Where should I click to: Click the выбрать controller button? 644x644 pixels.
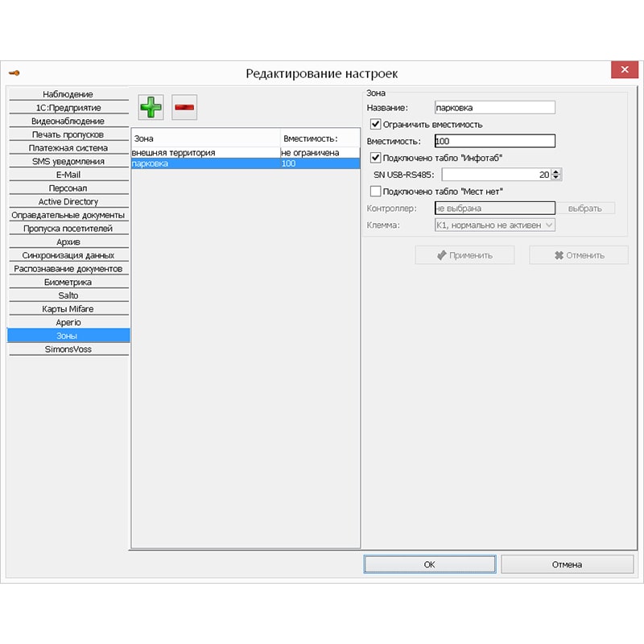584,208
